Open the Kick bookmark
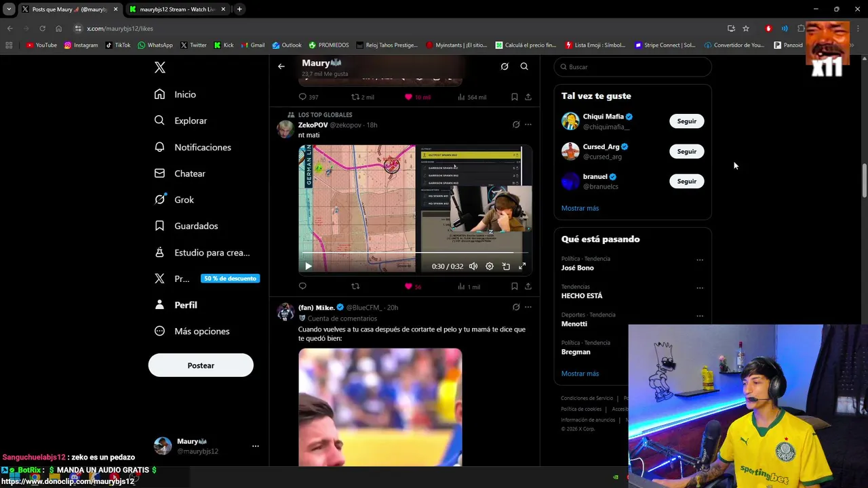 224,45
